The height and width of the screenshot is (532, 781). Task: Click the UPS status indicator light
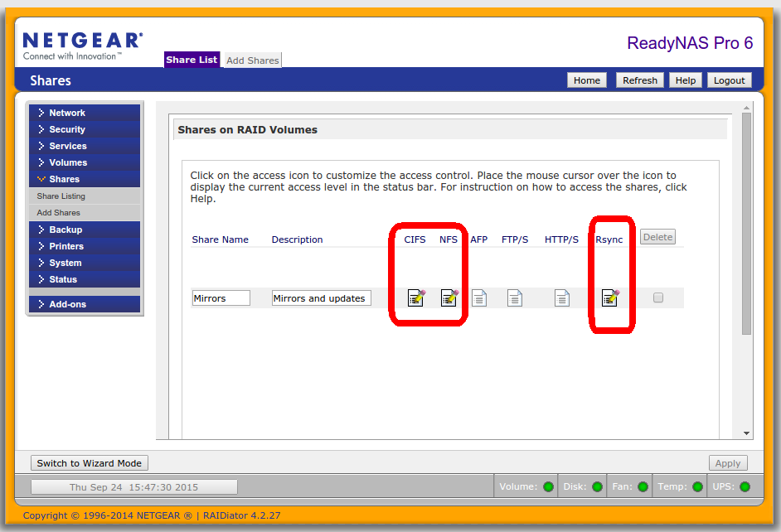point(745,486)
